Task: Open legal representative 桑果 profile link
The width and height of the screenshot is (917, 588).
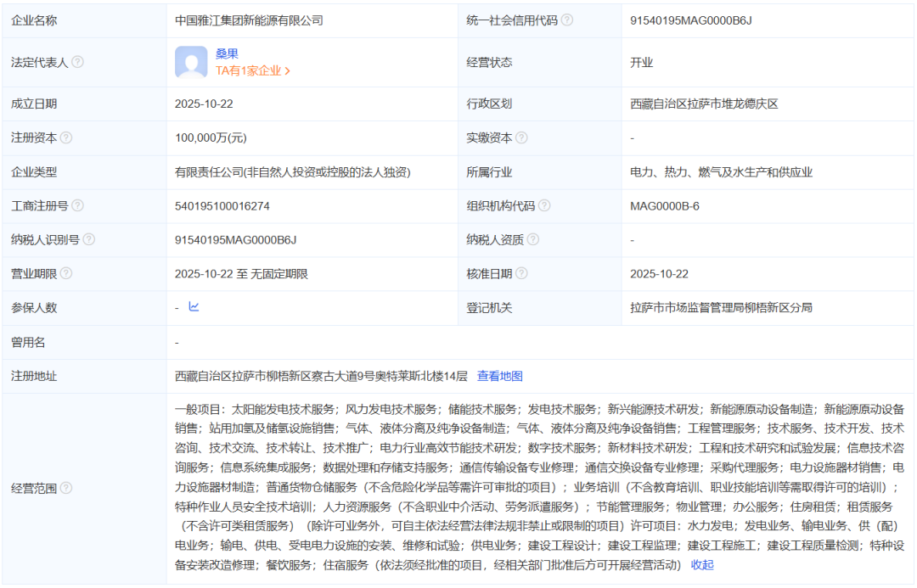Action: (227, 53)
